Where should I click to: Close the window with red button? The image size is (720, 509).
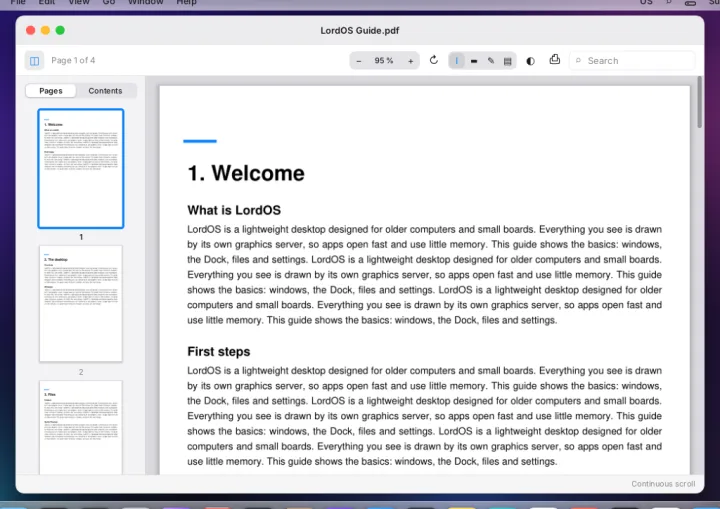(31, 30)
